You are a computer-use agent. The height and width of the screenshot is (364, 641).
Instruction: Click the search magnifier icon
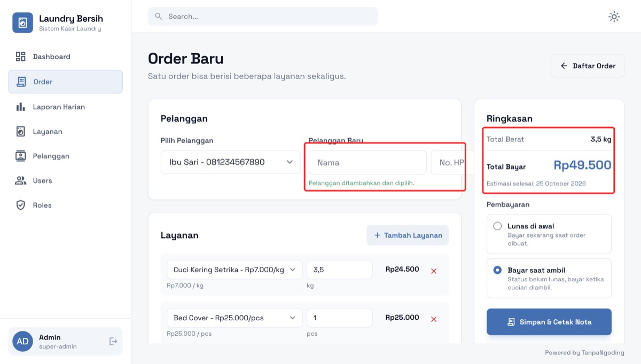159,17
